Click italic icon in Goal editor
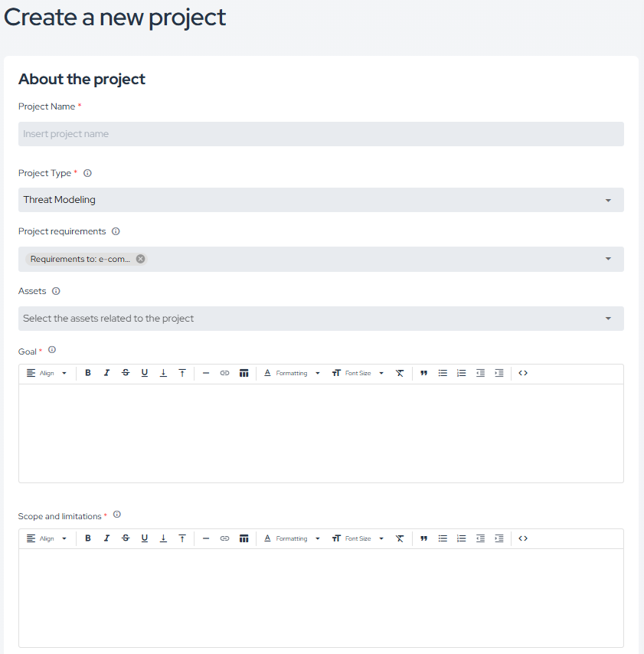644x654 pixels. pyautogui.click(x=106, y=373)
